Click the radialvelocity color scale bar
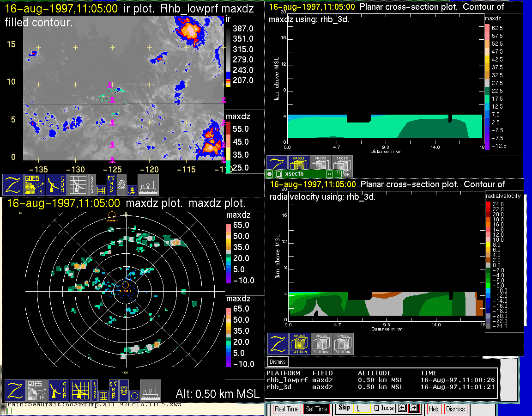Image resolution: width=532 pixels, height=416 pixels. (488, 264)
